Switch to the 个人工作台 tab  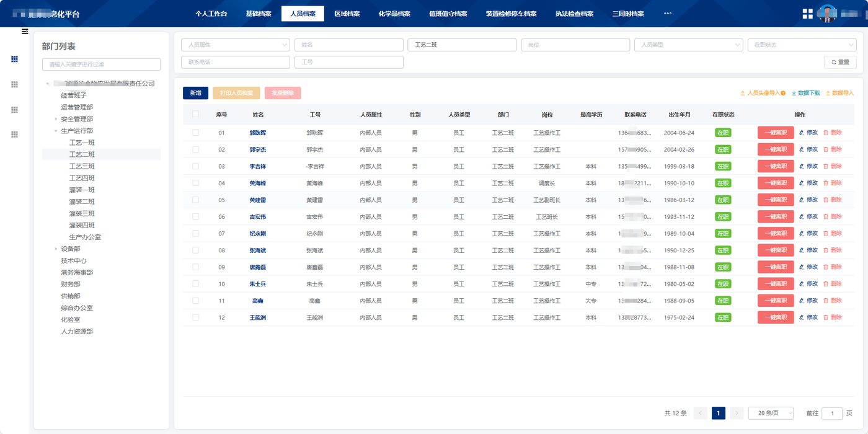click(x=211, y=14)
